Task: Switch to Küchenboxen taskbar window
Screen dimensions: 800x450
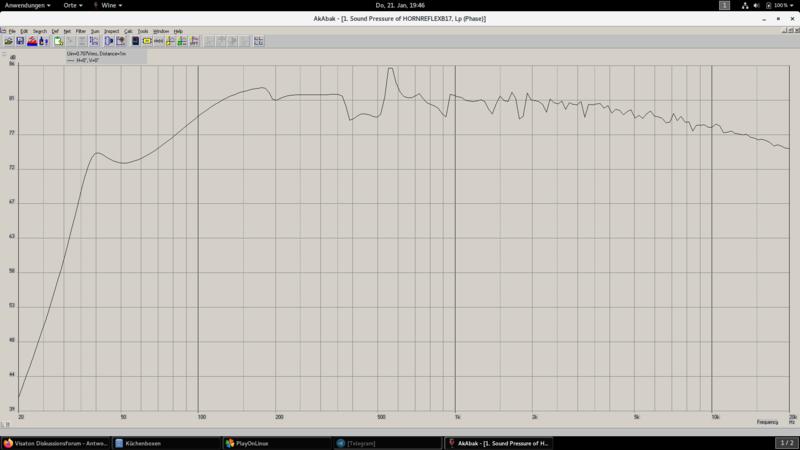Action: (x=166, y=443)
